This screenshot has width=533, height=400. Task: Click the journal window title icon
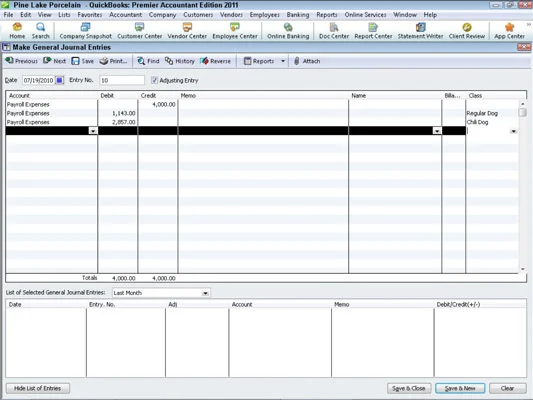click(6, 47)
